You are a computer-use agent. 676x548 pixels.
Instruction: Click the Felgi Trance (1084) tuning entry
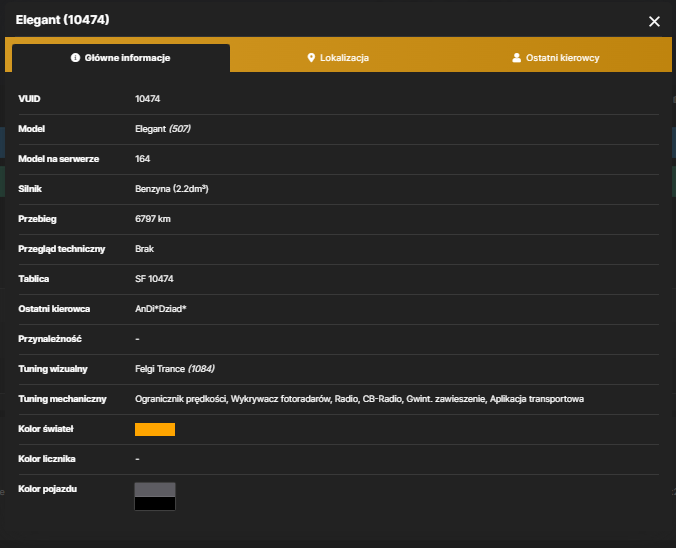point(175,369)
